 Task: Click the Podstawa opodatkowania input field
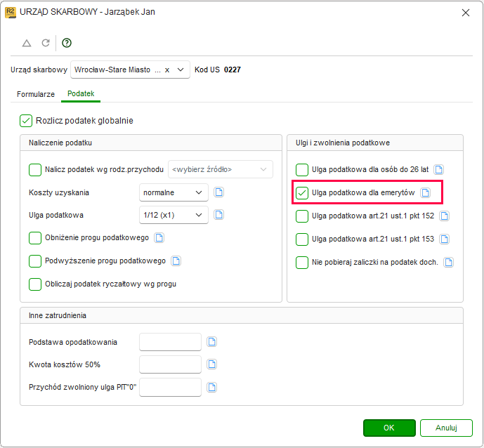[171, 342]
